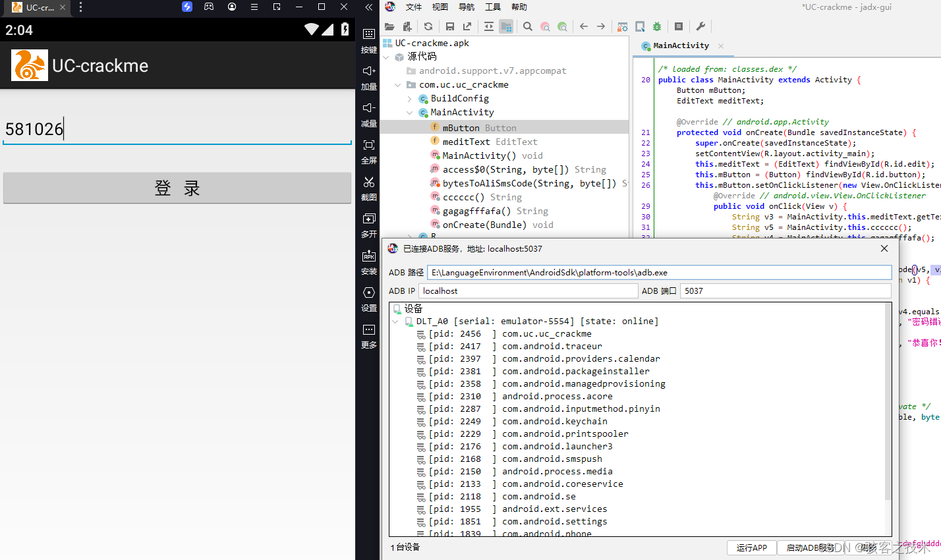Open emulator hamburger menu icon

[x=254, y=7]
